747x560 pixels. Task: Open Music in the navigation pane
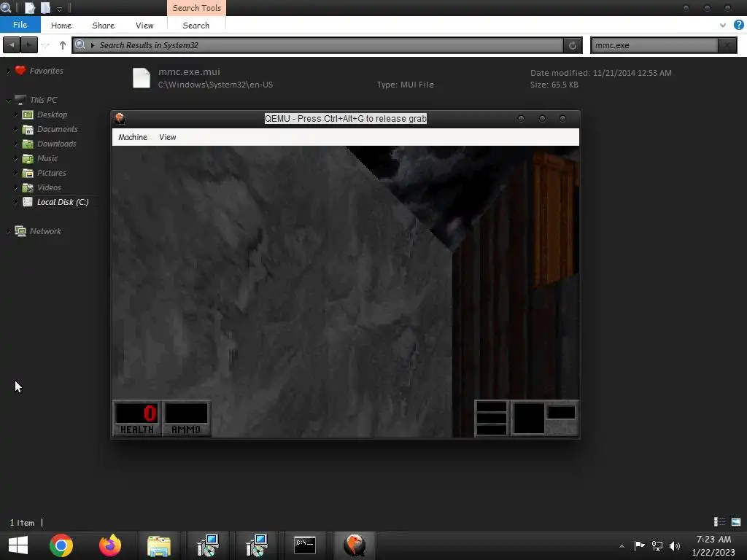pos(47,158)
